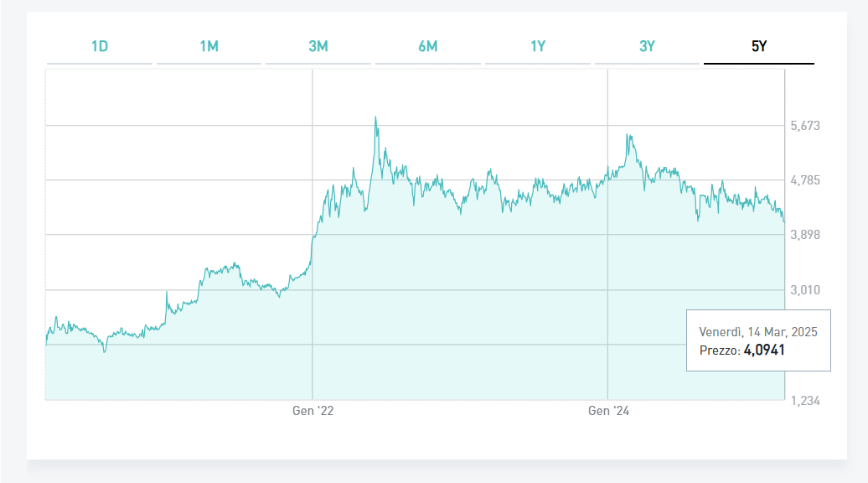The image size is (868, 483).
Task: Click the 3,898 price axis label
Action: pos(804,236)
